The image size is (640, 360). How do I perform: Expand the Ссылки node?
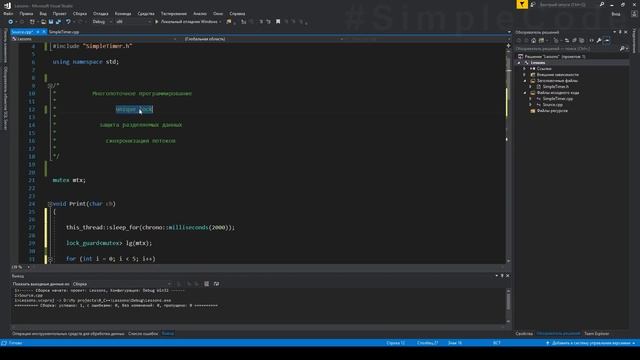point(525,69)
